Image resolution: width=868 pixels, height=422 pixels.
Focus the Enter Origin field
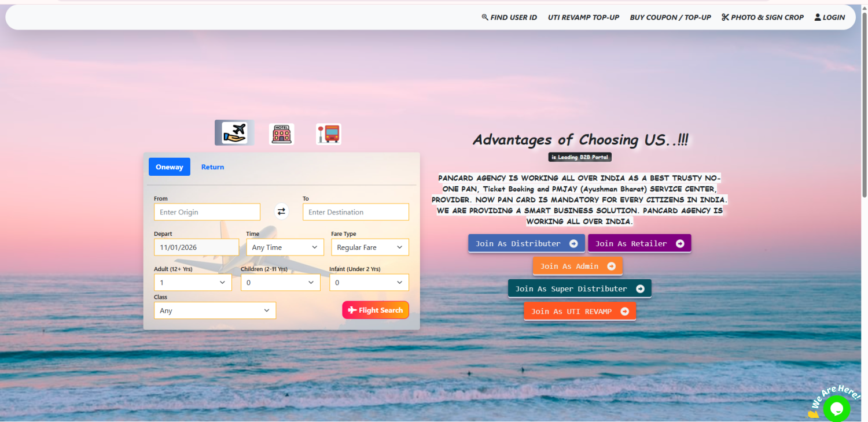click(207, 212)
